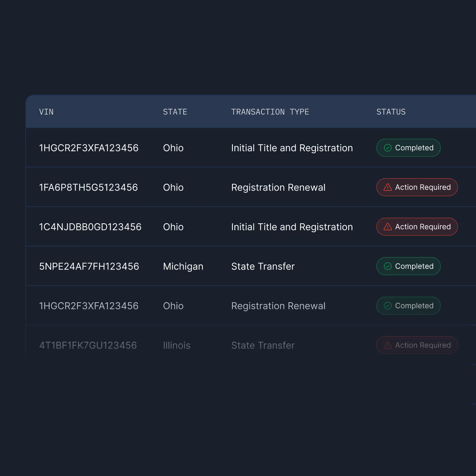Viewport: 476px width, 476px height.
Task: Select VIN 5NPE24AF7FH123456
Action: click(x=89, y=266)
